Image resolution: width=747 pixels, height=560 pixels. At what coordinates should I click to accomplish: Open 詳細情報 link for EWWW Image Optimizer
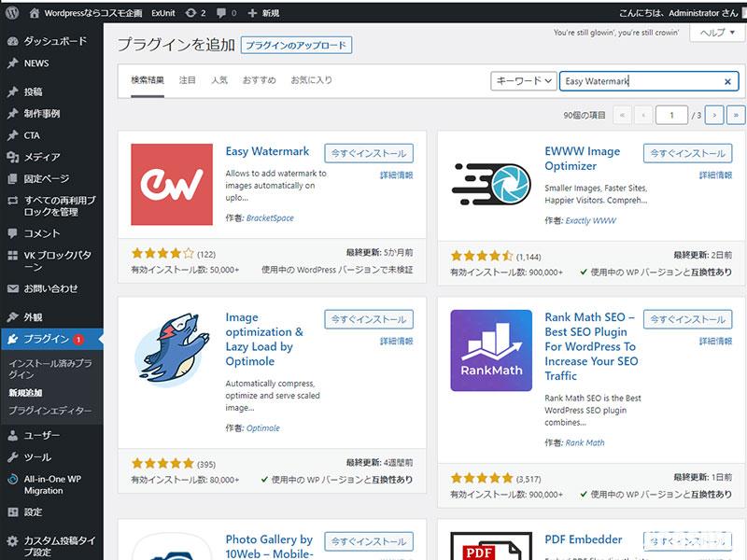tap(715, 175)
